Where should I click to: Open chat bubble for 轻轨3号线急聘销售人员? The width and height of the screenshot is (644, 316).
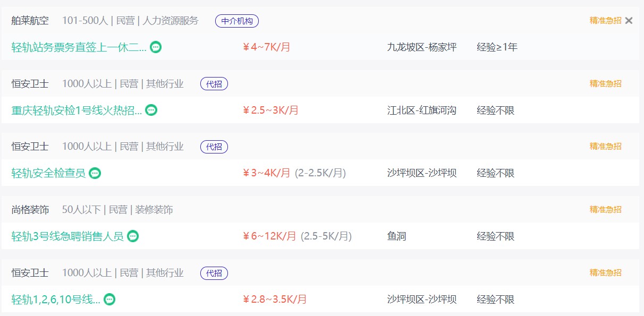(x=133, y=236)
